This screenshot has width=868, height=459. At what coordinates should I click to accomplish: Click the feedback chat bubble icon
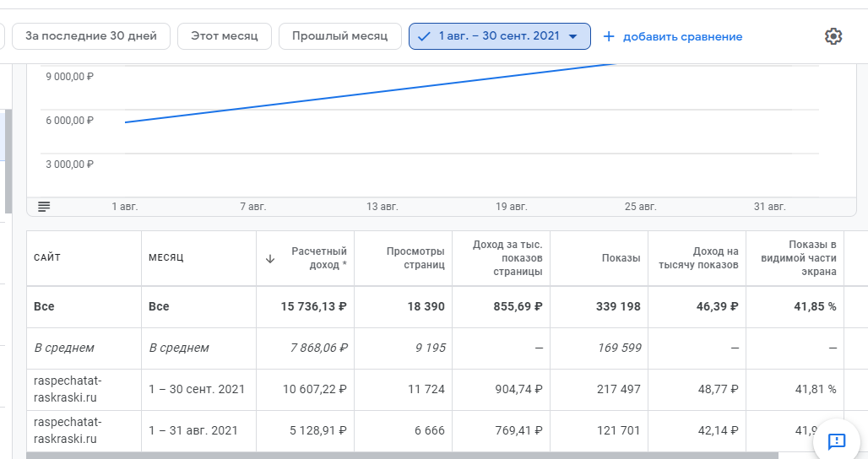[836, 440]
